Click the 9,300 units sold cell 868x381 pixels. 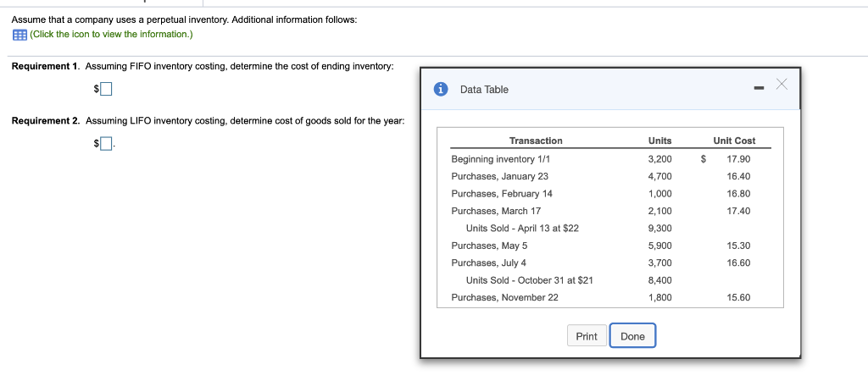(x=659, y=228)
